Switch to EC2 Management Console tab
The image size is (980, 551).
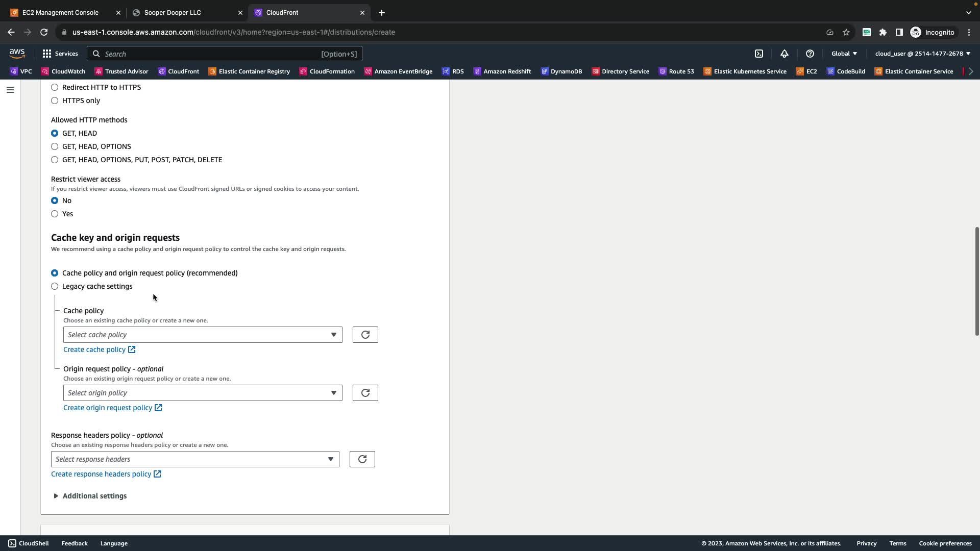point(60,12)
